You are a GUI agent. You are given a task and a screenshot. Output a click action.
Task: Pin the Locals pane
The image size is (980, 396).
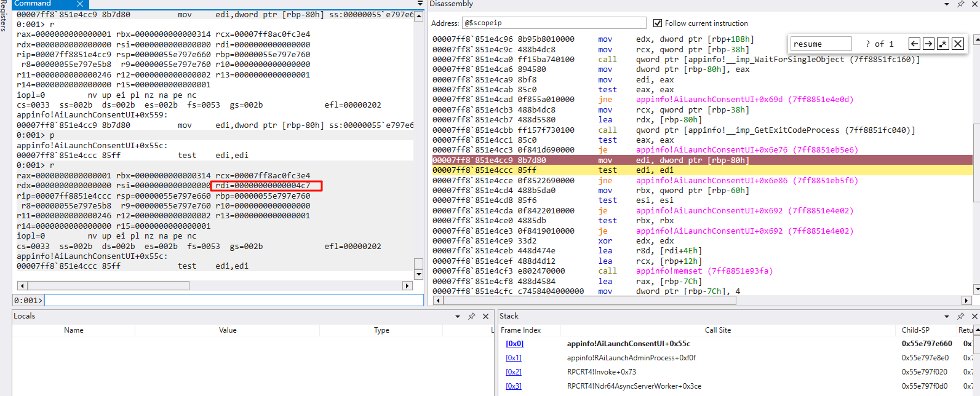472,317
